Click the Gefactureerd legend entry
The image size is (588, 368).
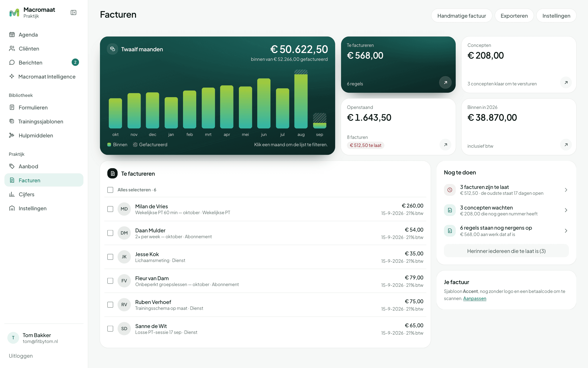150,145
